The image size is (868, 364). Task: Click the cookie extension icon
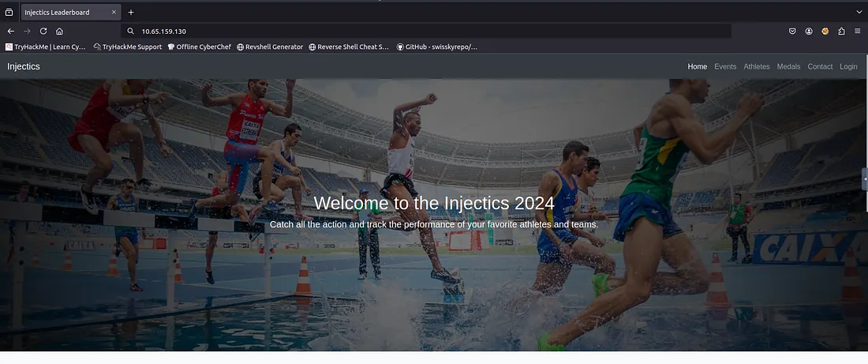pos(825,31)
